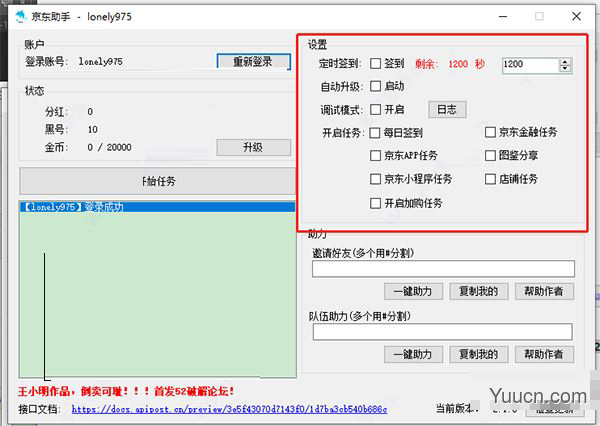600x426 pixels.
Task: Focus the 队伍助力 input field
Action: point(443,332)
